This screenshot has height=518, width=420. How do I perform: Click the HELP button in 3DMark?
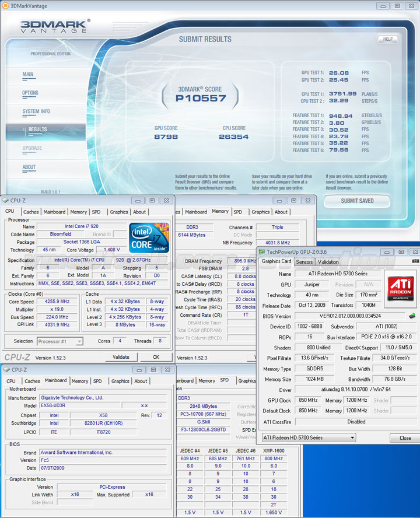pos(387,39)
